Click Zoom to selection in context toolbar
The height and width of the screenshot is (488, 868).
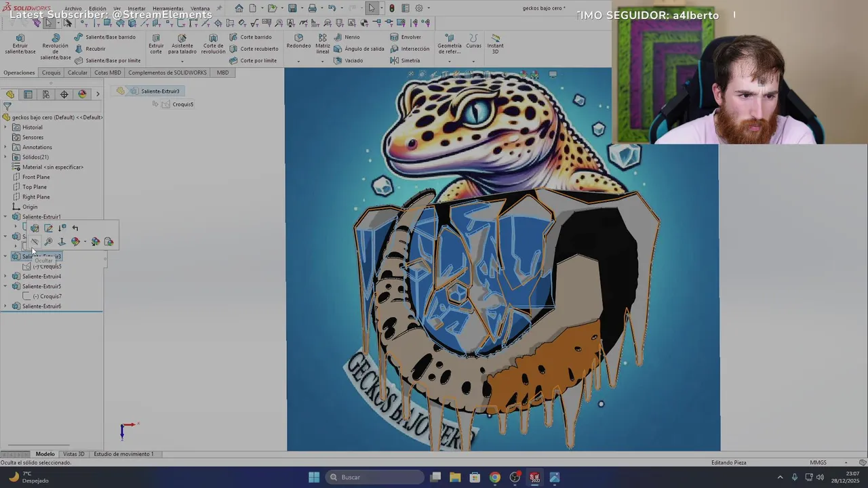tap(48, 242)
